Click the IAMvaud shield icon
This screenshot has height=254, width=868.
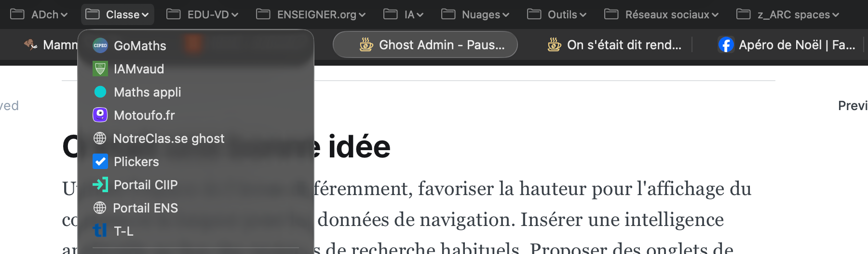[100, 69]
